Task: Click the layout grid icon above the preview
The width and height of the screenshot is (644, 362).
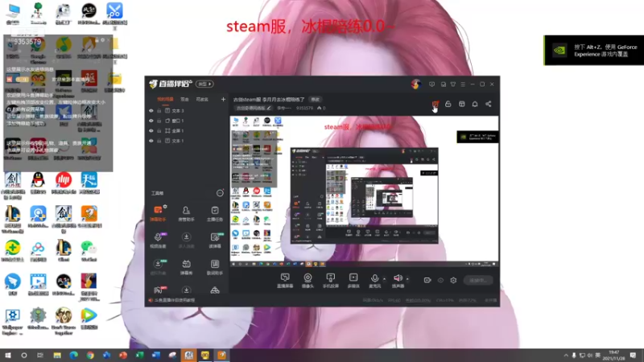Action: click(x=461, y=105)
